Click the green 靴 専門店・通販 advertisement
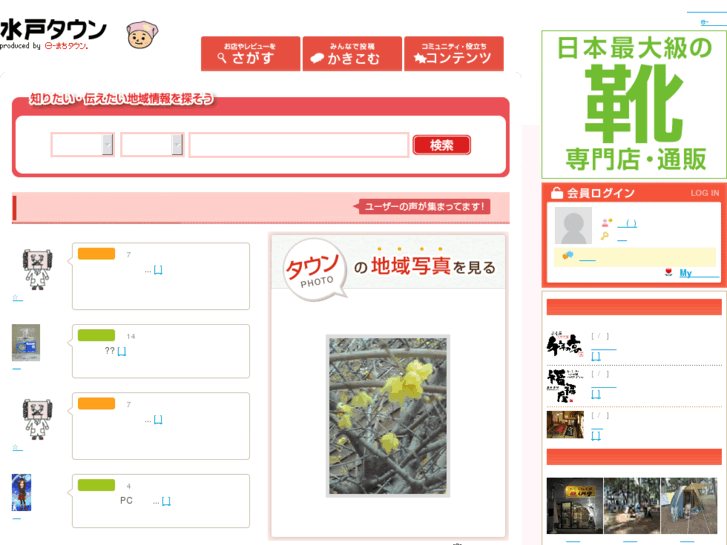 (x=634, y=105)
